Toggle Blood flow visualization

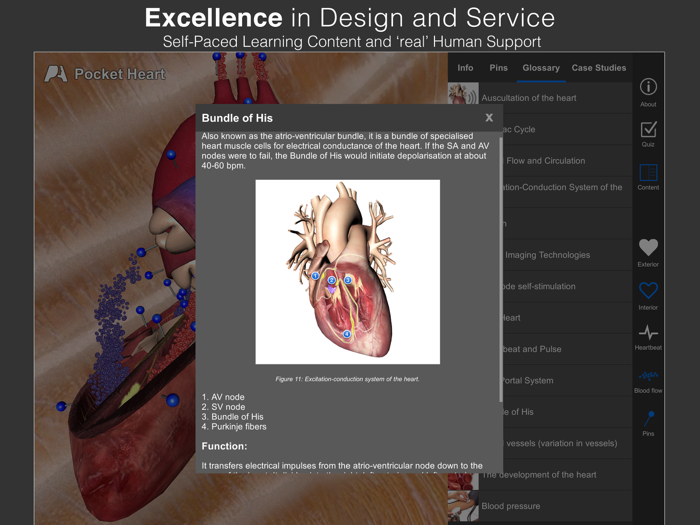coord(648,382)
